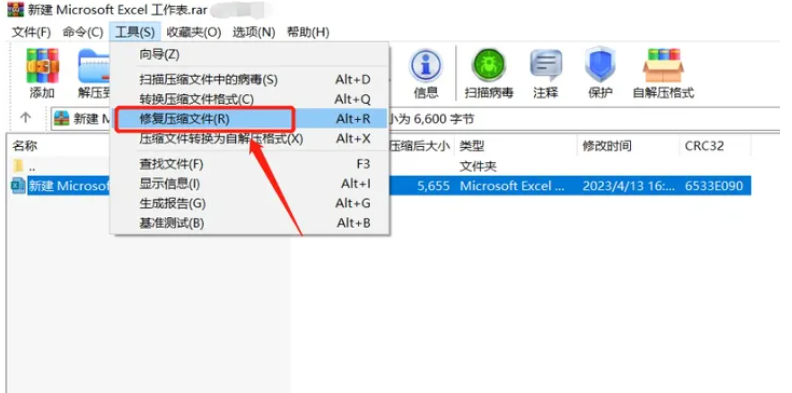Open the File (文件) menu
Image resolution: width=792 pixels, height=393 pixels.
(x=31, y=32)
